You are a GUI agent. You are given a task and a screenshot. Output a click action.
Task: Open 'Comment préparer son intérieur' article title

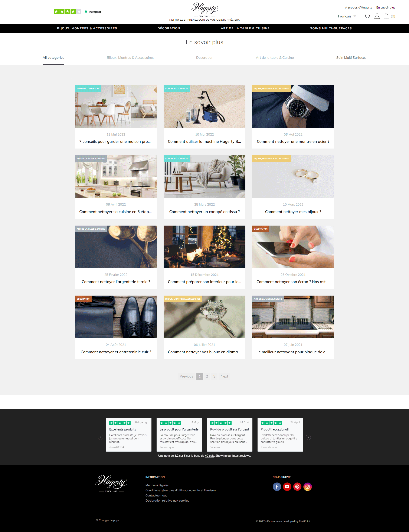pyautogui.click(x=204, y=282)
